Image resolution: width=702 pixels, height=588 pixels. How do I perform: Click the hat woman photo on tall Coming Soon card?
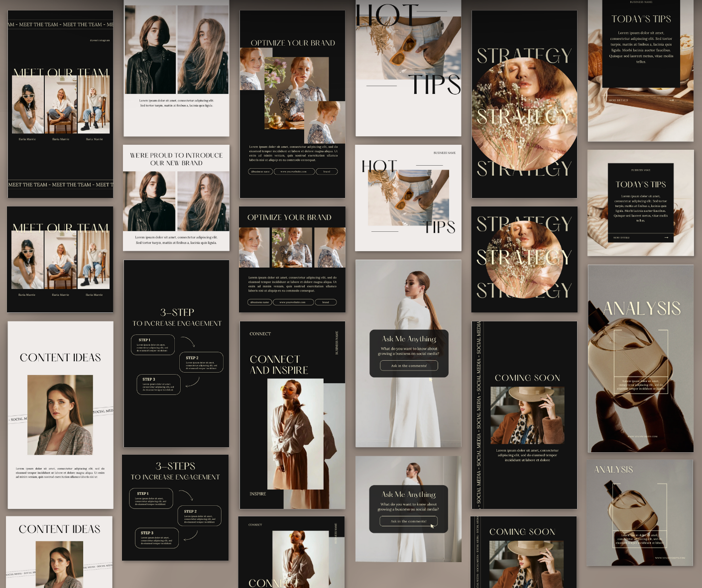coord(527,415)
